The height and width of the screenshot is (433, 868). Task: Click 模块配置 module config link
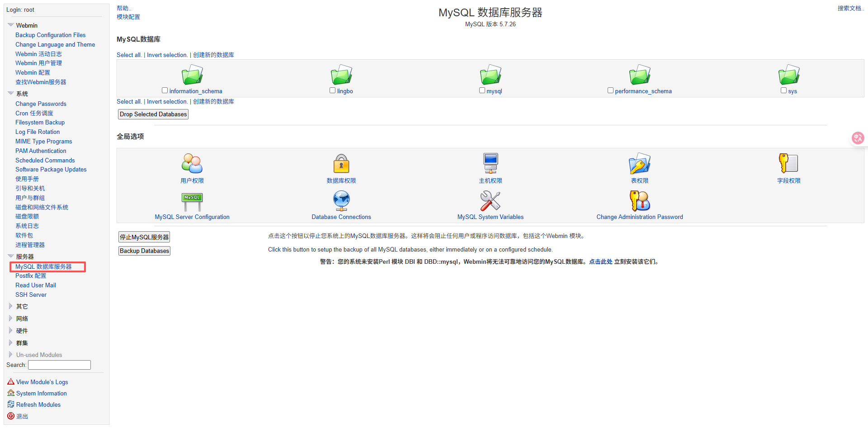pos(128,17)
